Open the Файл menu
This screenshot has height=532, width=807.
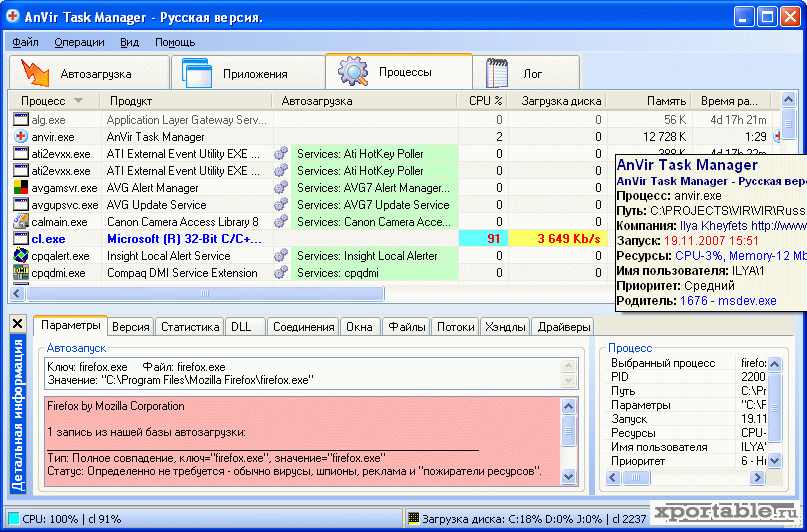point(25,42)
